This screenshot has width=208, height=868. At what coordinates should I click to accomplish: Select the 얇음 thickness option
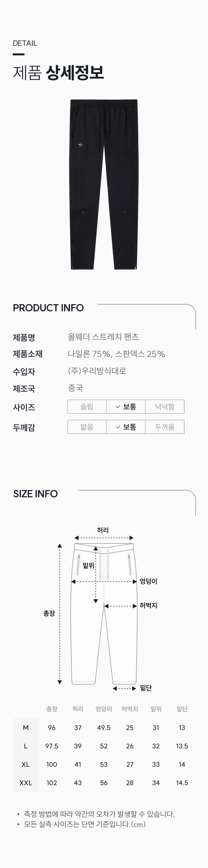click(87, 427)
